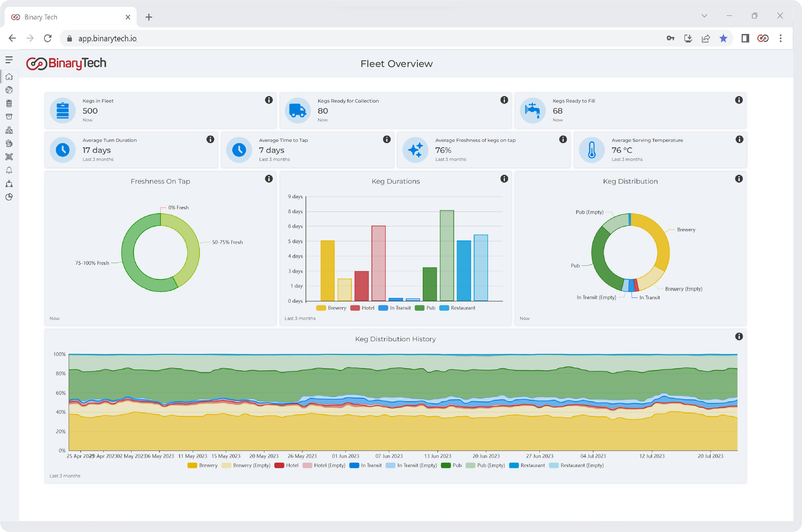Select the Home icon in the sidebar
This screenshot has width=802, height=532.
(x=9, y=77)
